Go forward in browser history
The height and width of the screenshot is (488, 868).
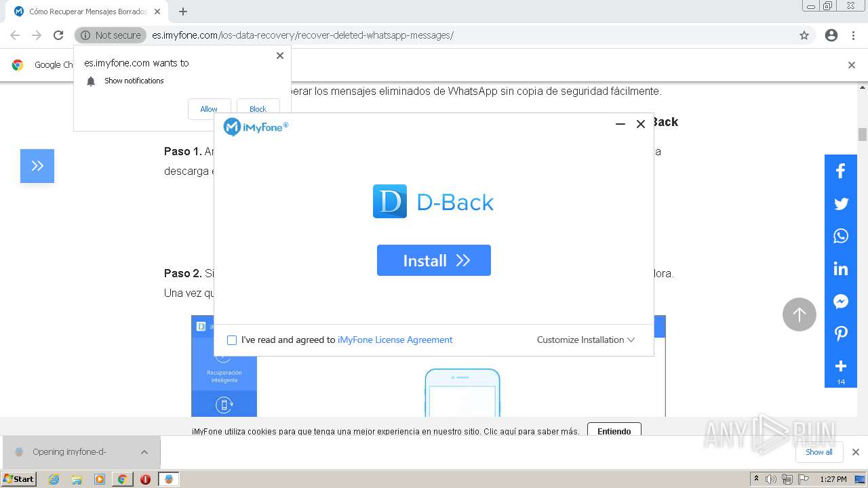coord(37,35)
